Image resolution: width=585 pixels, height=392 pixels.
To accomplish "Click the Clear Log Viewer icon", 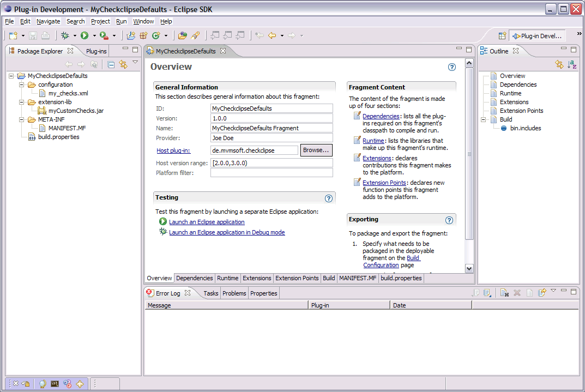I will 504,293.
